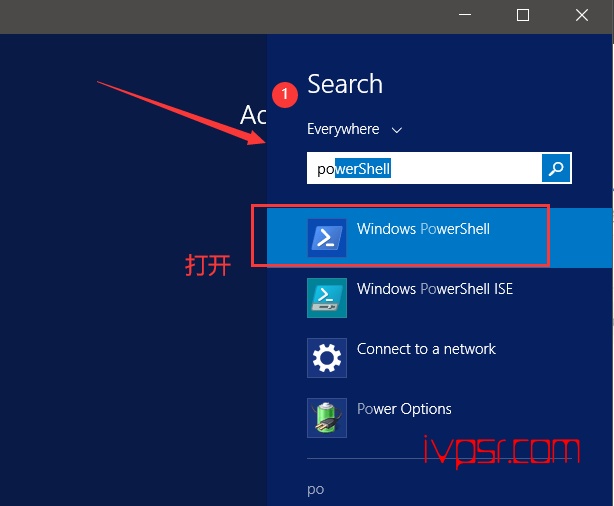Click the chevron next to Everywhere
This screenshot has height=506, width=614.
click(397, 130)
